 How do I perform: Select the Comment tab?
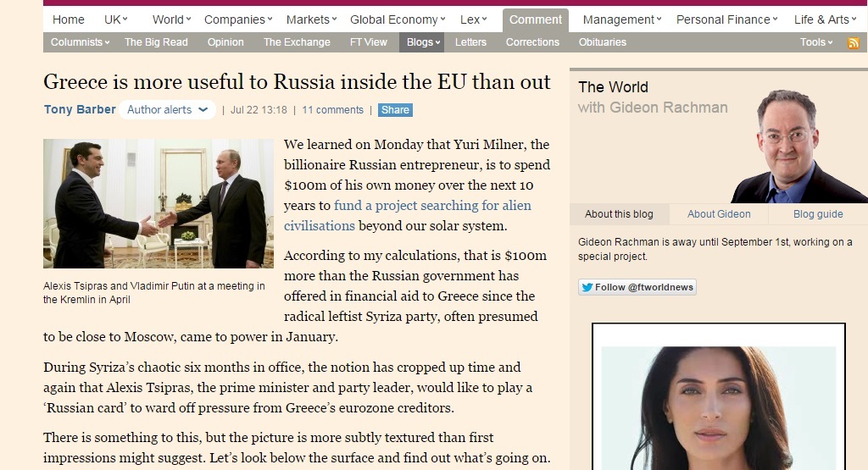(536, 20)
